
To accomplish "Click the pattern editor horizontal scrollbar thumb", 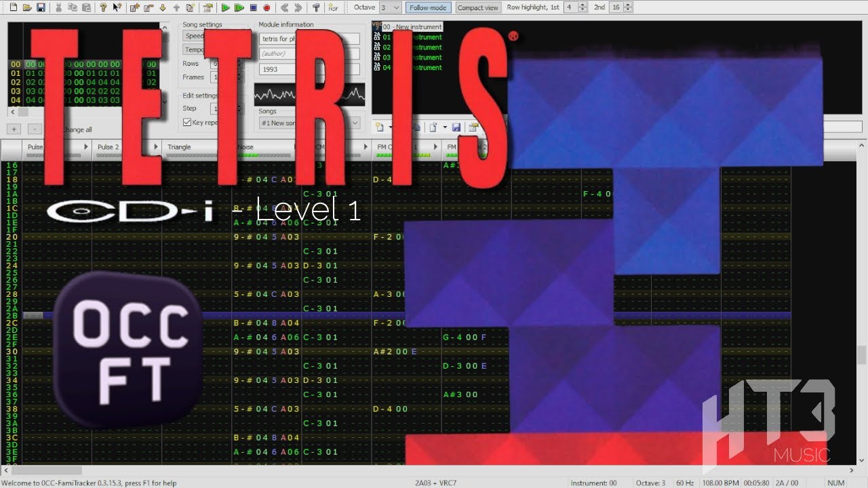I will click(x=46, y=470).
